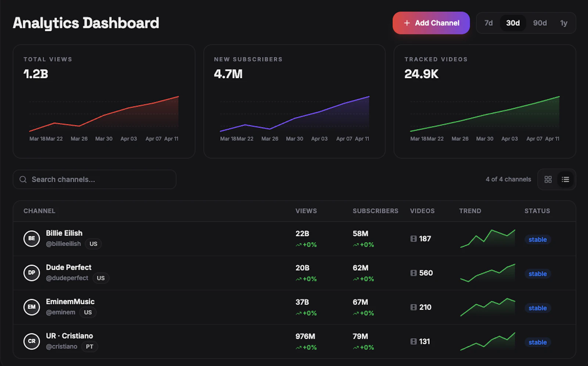
Task: Click the stable status badge for EminemMusic
Action: click(x=538, y=308)
